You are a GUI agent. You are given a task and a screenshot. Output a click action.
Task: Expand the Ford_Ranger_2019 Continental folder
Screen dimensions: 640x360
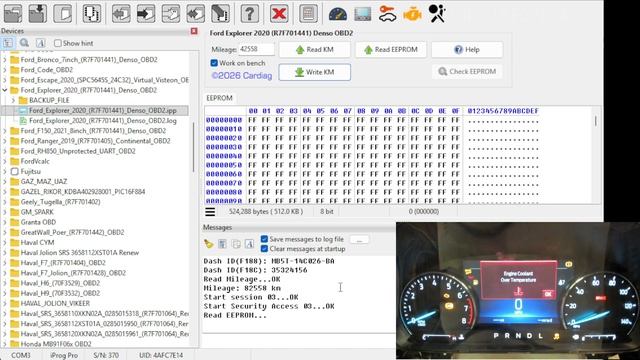point(5,141)
